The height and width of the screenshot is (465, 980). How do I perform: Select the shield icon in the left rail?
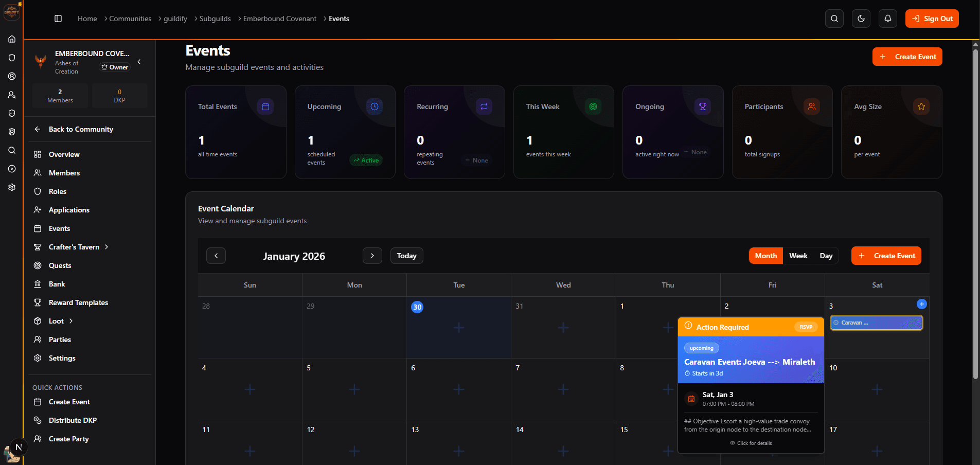point(11,57)
